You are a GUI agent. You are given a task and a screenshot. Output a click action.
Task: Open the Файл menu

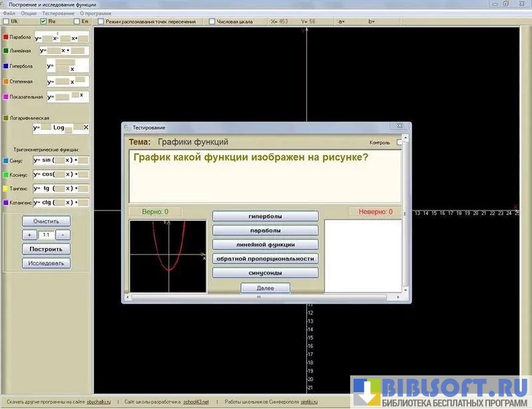(9, 13)
